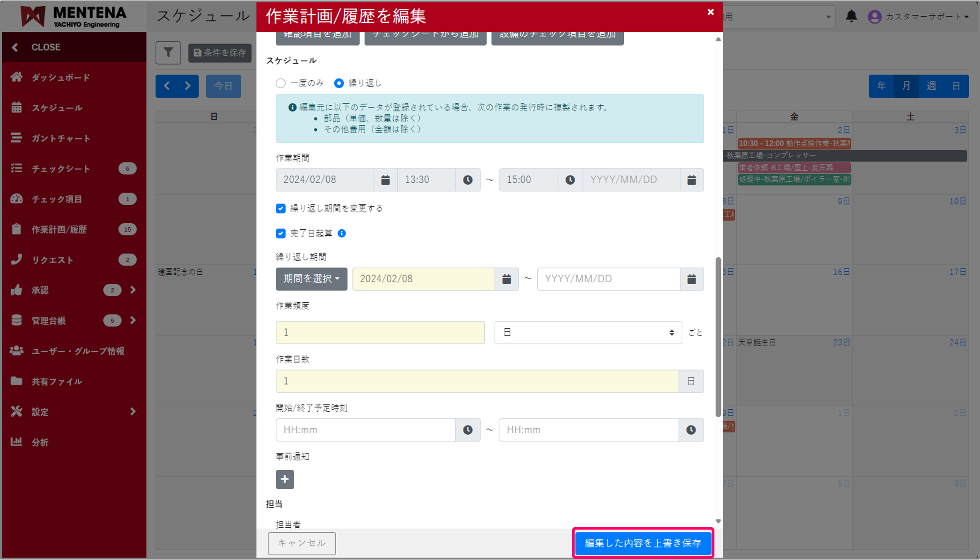Screen dimensions: 980x560
Task: Click the キャンセル button
Action: click(x=302, y=543)
